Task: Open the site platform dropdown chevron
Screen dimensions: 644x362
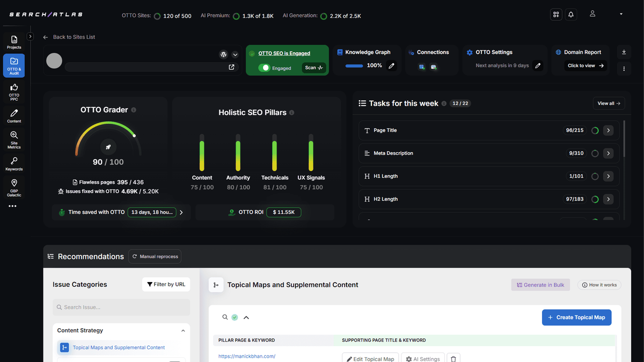Action: [x=235, y=55]
